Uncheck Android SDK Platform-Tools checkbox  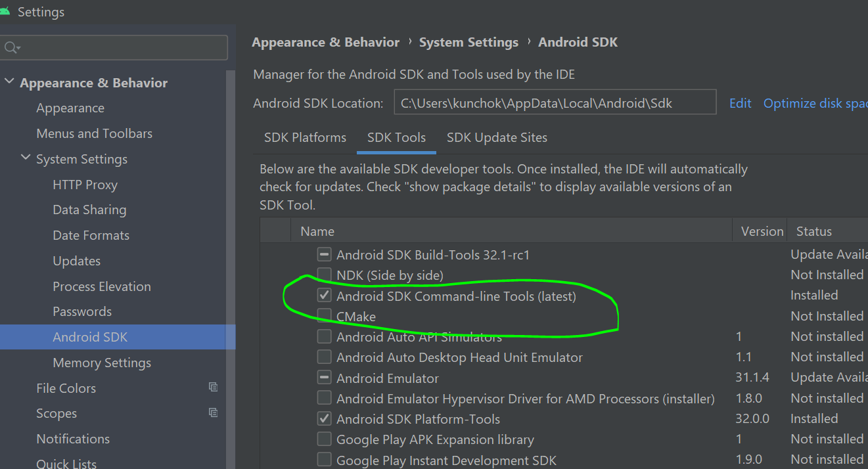click(x=324, y=418)
